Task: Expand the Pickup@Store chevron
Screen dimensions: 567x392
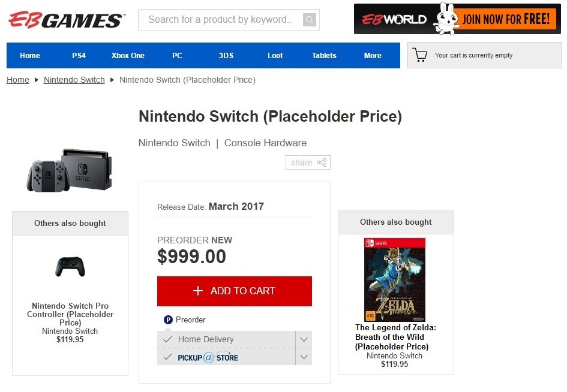Action: click(x=304, y=357)
